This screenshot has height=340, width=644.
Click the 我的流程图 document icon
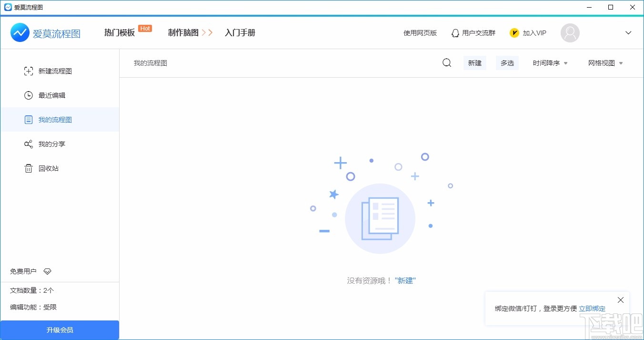tap(29, 119)
